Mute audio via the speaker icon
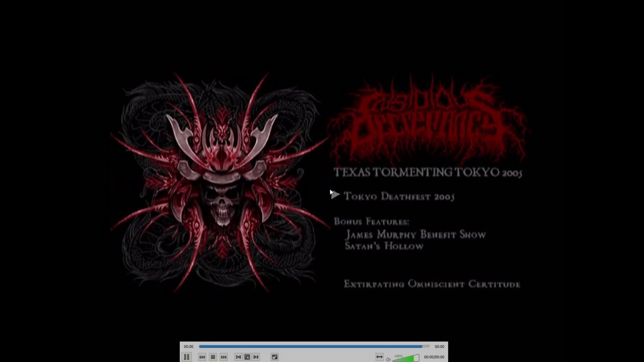This screenshot has width=644, height=362. coord(388,359)
